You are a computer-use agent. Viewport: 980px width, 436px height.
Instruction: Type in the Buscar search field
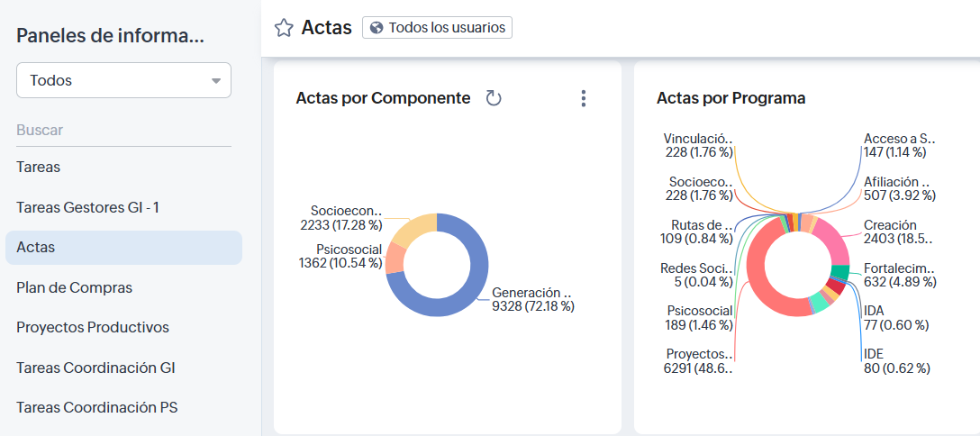[123, 131]
